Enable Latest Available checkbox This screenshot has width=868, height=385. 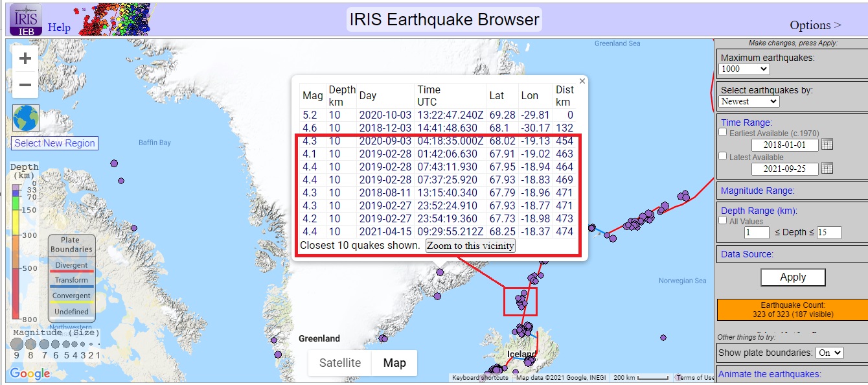[x=723, y=157]
